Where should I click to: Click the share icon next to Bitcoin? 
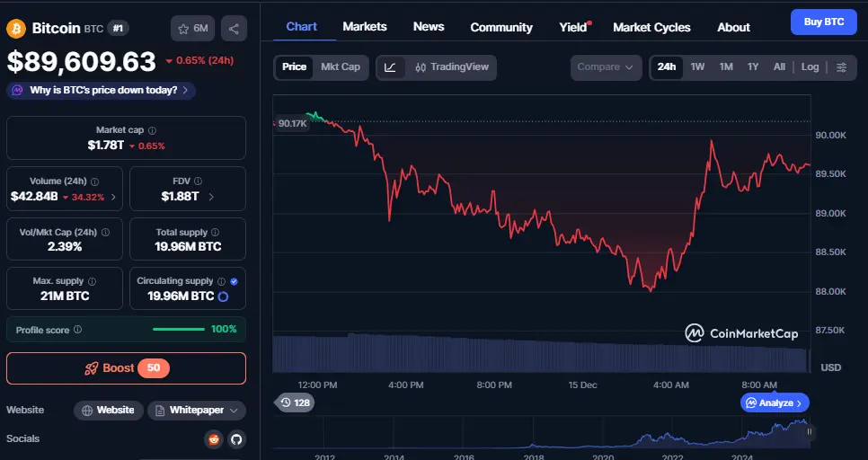[x=234, y=29]
